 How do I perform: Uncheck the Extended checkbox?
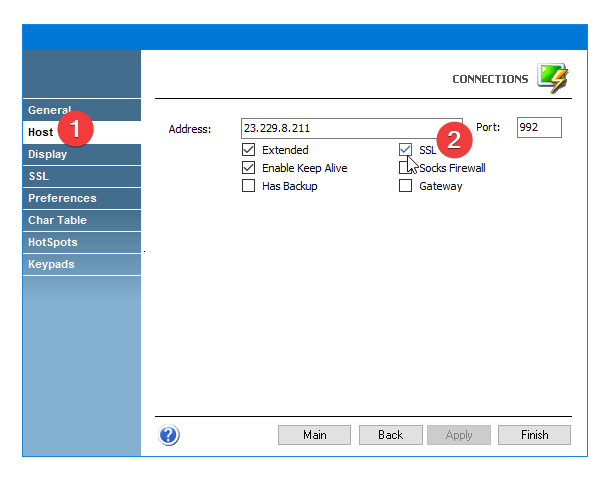tap(249, 150)
